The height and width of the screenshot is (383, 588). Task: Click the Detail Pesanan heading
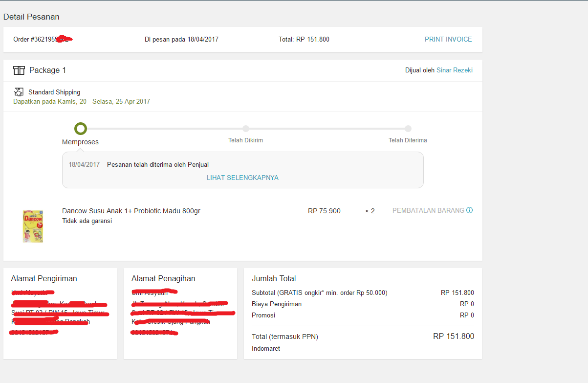(31, 17)
